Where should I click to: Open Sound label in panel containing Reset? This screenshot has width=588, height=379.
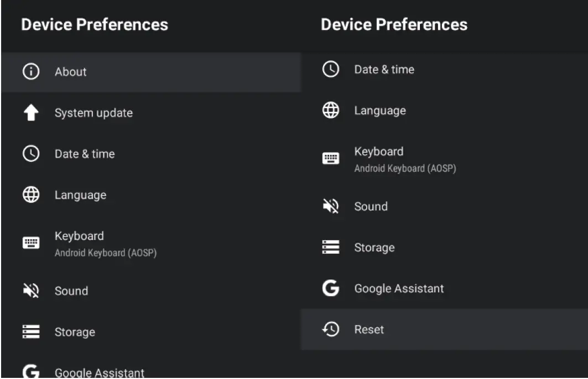pyautogui.click(x=371, y=206)
